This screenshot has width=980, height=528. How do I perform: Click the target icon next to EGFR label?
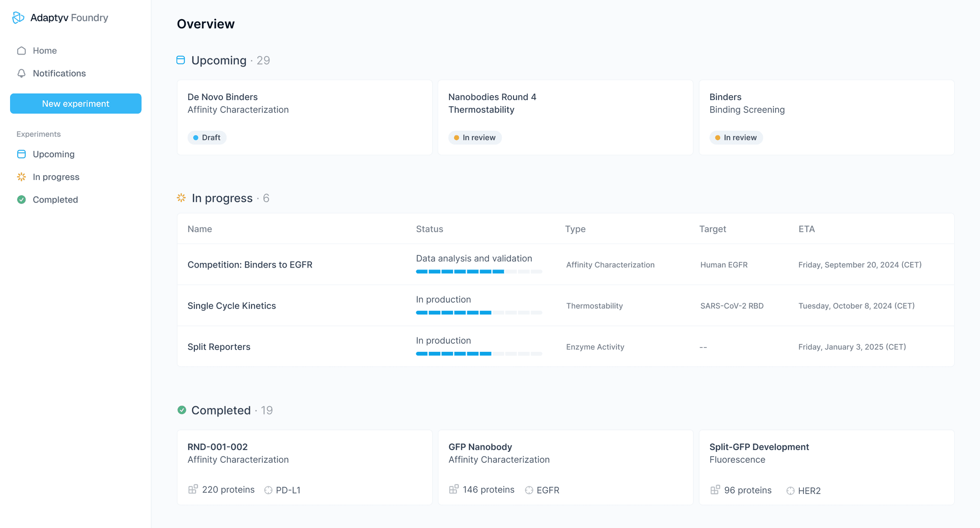529,490
